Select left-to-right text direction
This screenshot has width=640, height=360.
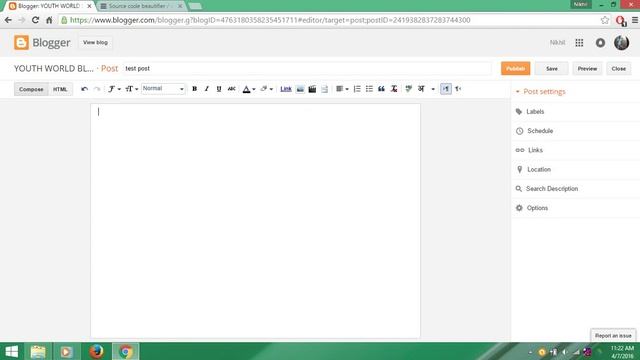coord(446,89)
